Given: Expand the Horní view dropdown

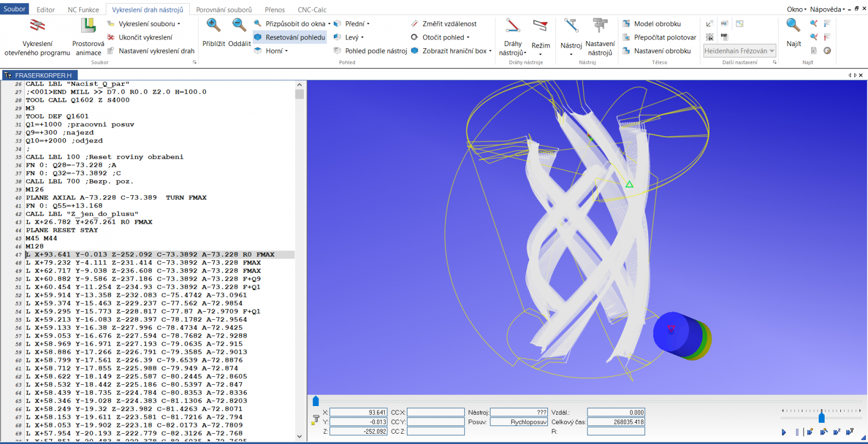Looking at the screenshot, I should pos(286,51).
